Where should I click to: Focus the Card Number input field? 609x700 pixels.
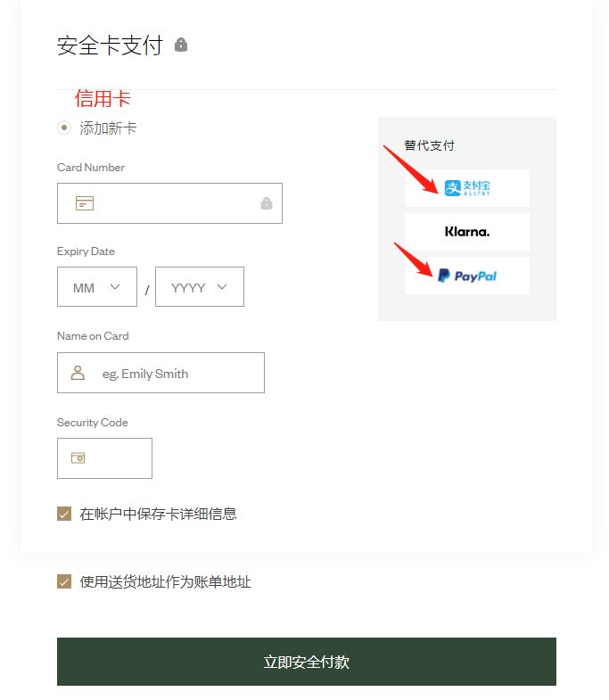[x=169, y=203]
